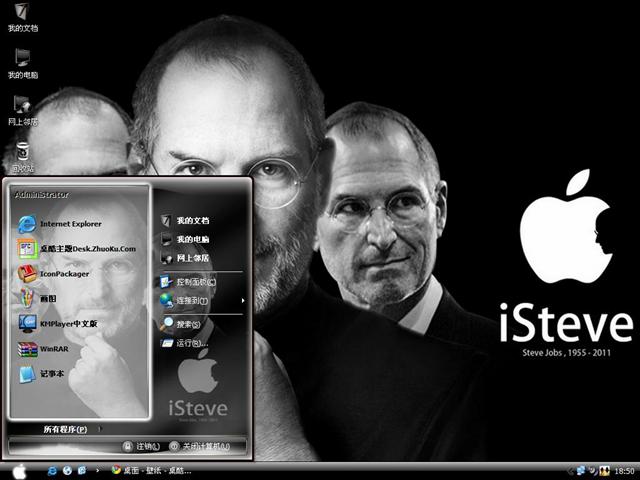Click the 关闭计算机(U) shut down button

pyautogui.click(x=200, y=446)
